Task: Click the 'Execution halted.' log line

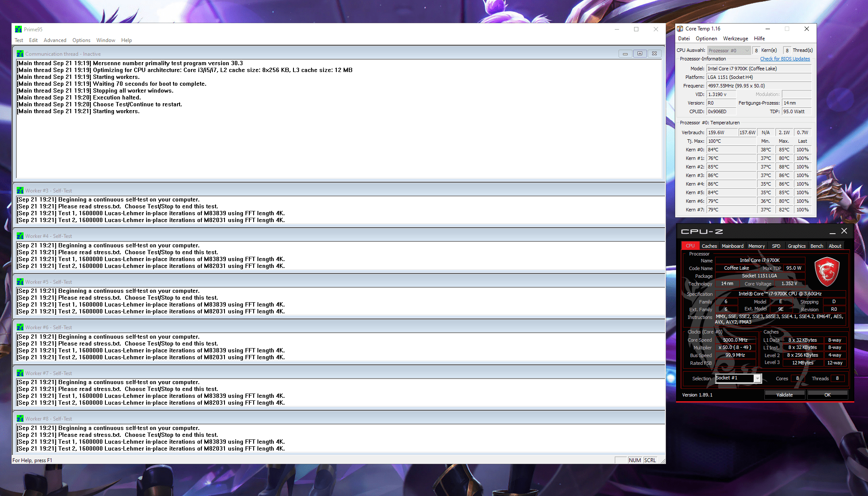Action: pos(79,98)
